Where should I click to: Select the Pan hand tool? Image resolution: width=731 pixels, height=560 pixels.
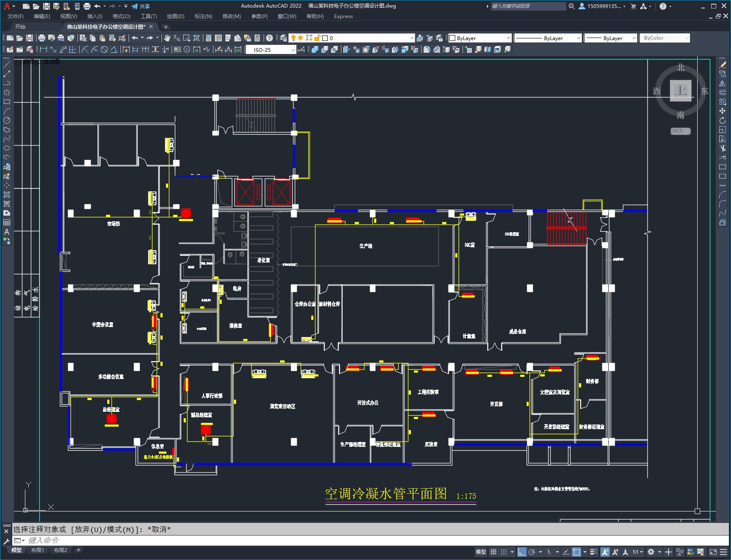tap(167, 38)
